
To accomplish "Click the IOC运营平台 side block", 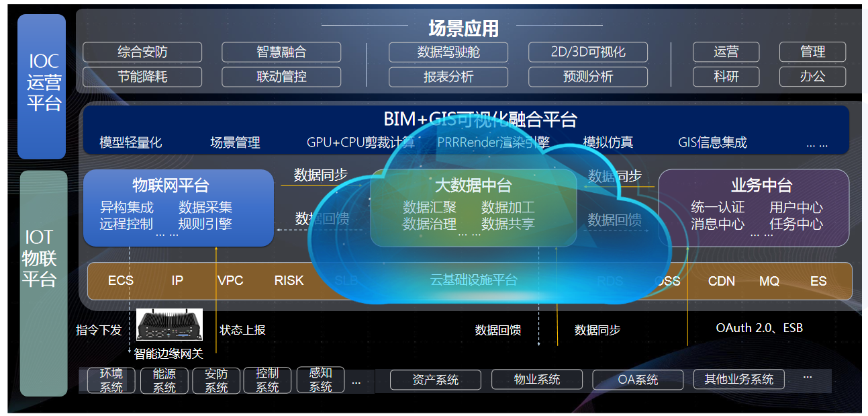I will [x=43, y=86].
